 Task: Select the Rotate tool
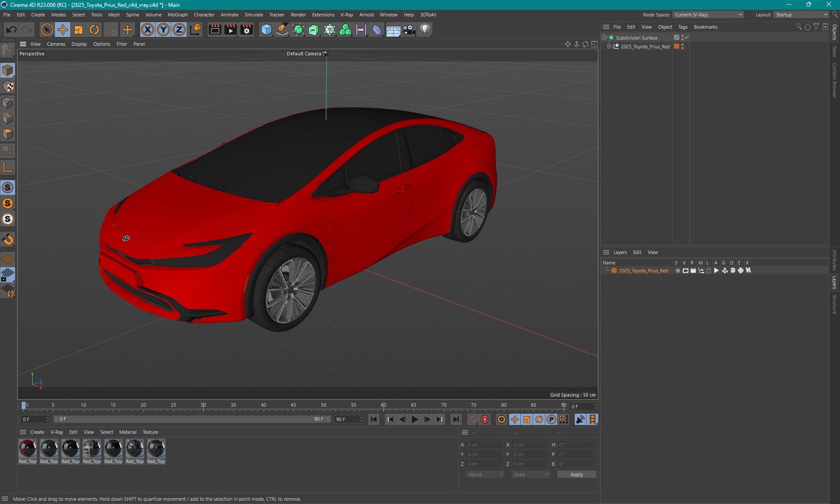94,30
